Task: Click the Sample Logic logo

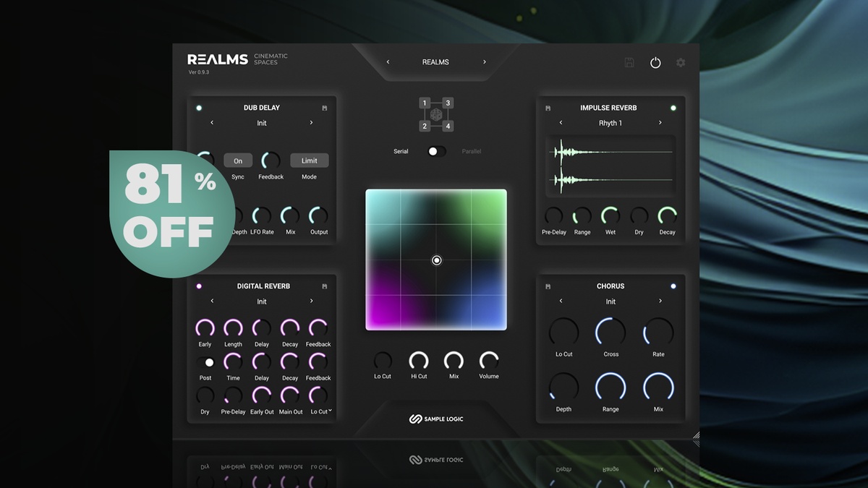Action: click(435, 419)
